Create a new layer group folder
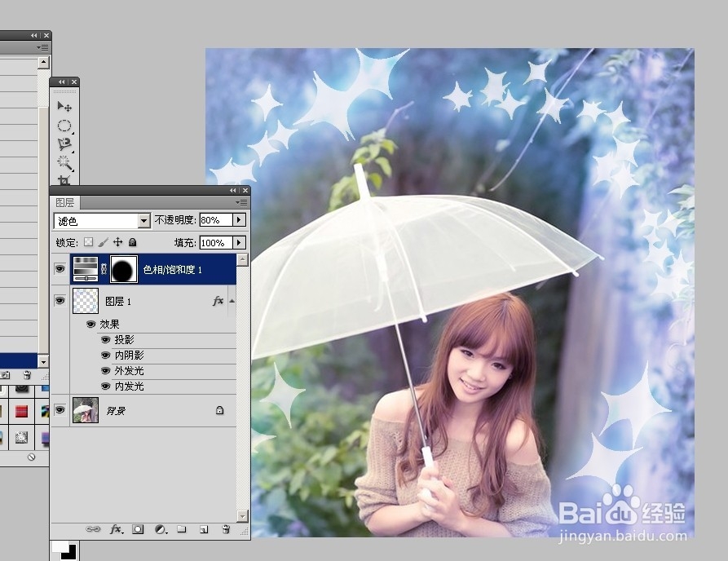Screen dimensions: 728x561 tap(182, 529)
